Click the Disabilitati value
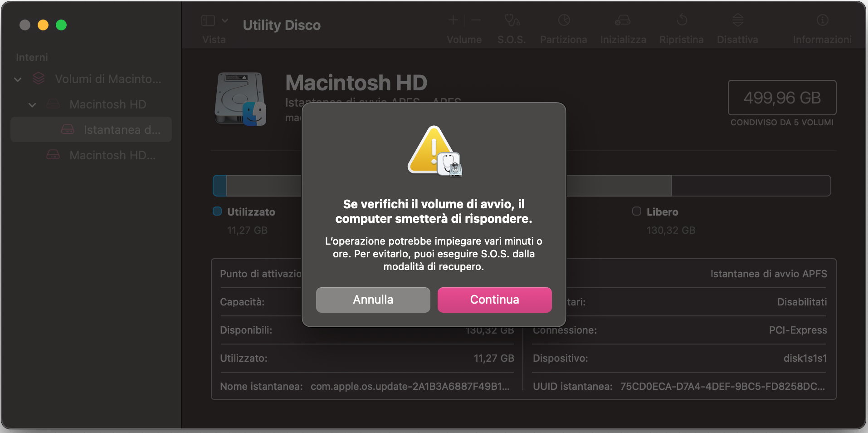The height and width of the screenshot is (433, 868). 802,302
